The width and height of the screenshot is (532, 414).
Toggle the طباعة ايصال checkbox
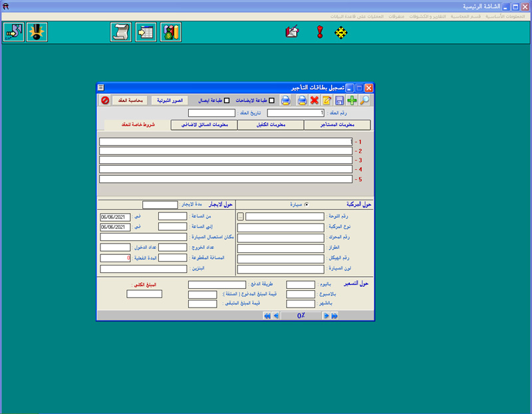(227, 101)
